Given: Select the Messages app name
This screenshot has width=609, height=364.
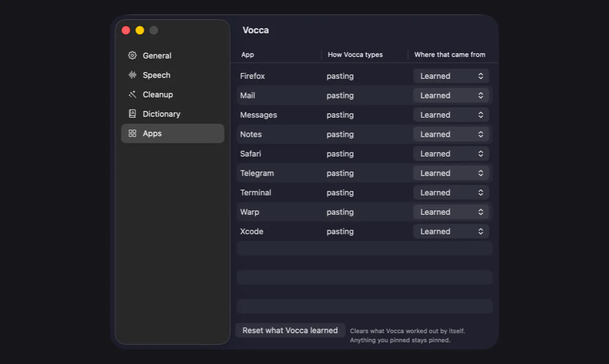Looking at the screenshot, I should (x=258, y=115).
